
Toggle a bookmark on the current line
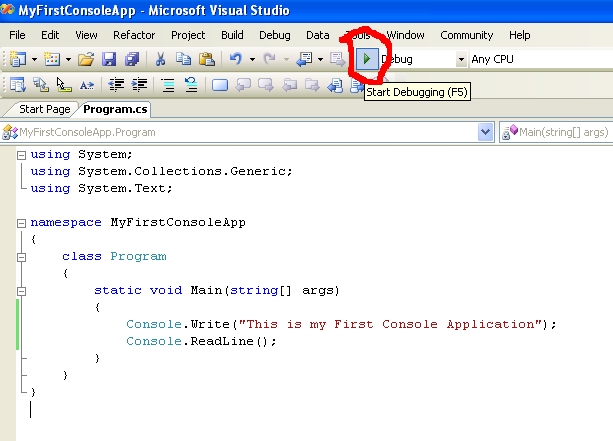[220, 85]
